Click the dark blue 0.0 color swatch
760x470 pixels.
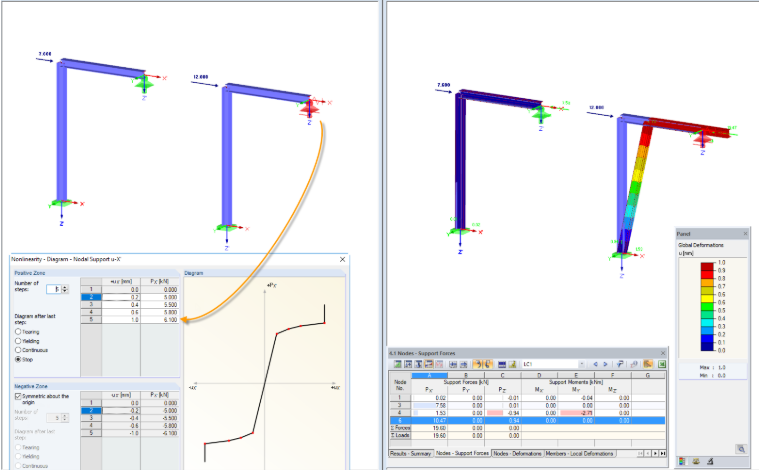707,346
